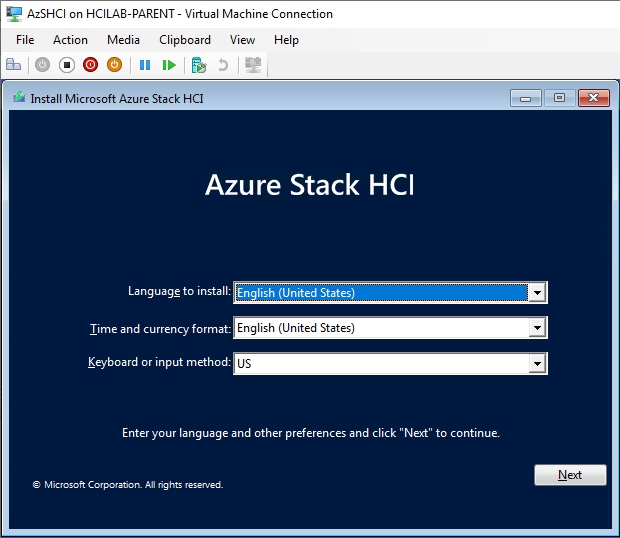Image resolution: width=620 pixels, height=538 pixels.
Task: Click the Start VM power icon
Action: pyautogui.click(x=42, y=65)
